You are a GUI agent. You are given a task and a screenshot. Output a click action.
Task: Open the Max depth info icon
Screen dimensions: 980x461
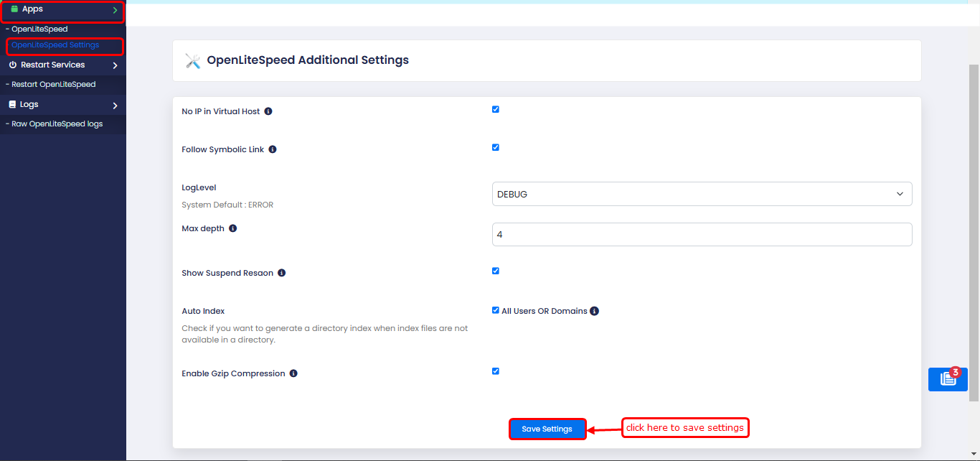coord(231,228)
